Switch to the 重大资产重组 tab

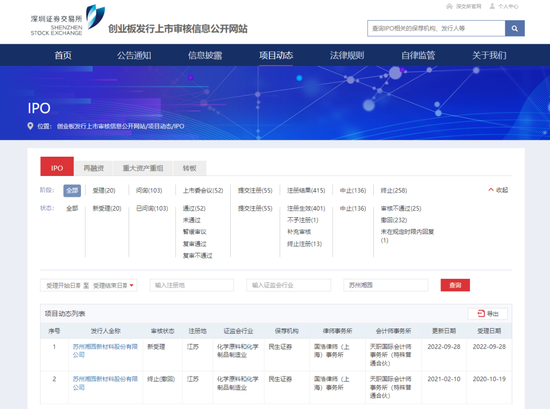[x=143, y=168]
